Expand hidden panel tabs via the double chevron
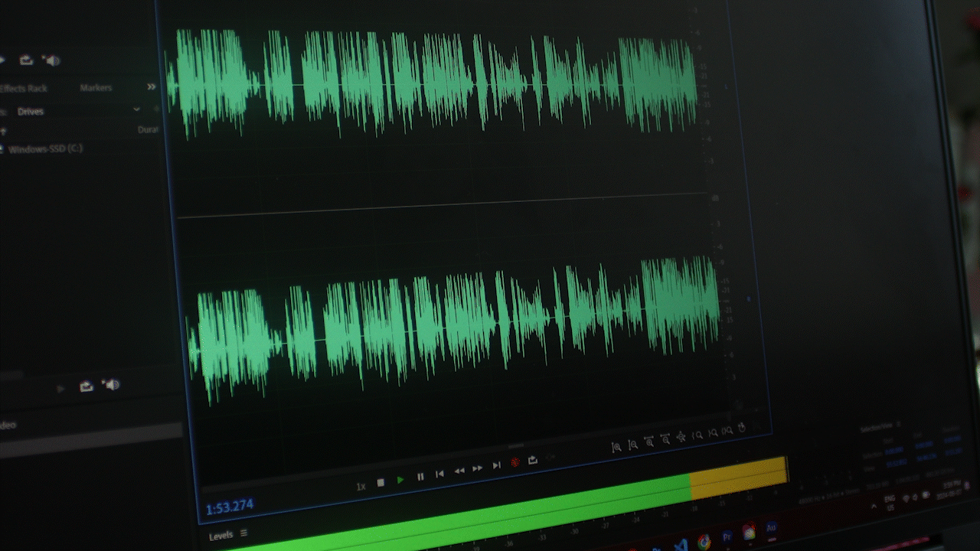This screenshot has height=551, width=980. pos(151,87)
